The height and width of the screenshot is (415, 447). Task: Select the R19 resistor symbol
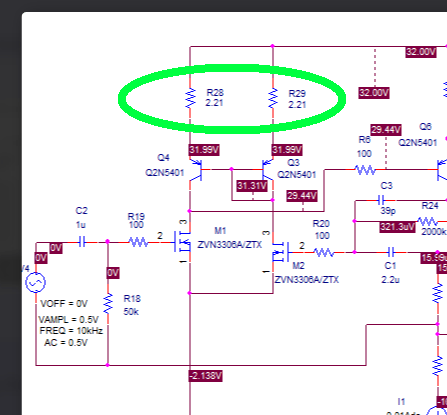pyautogui.click(x=138, y=242)
